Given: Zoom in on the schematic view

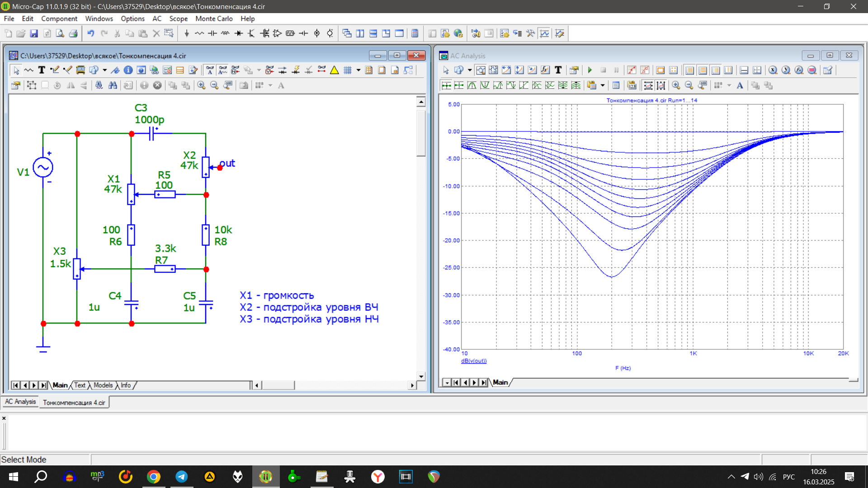Looking at the screenshot, I should 201,85.
